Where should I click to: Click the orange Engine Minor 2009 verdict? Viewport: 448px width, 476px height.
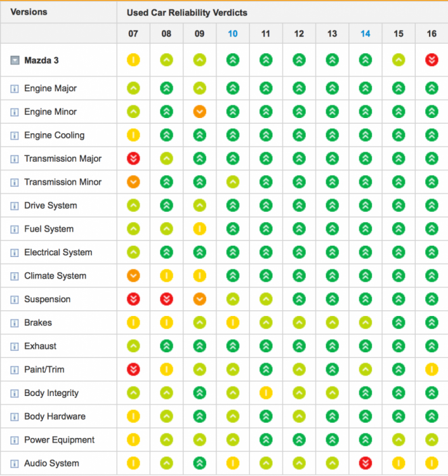click(x=199, y=112)
